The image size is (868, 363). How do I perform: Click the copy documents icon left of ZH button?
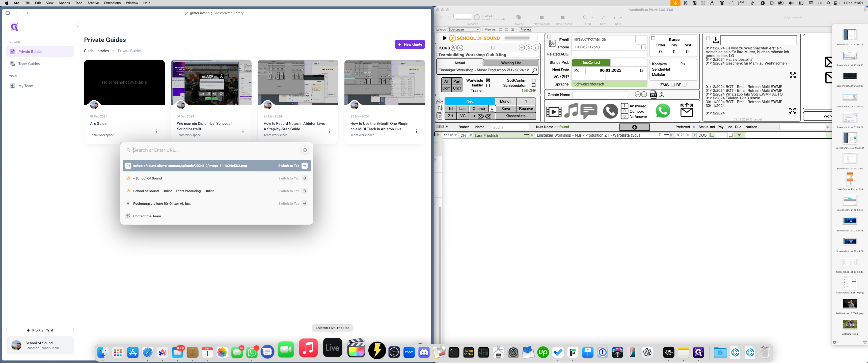pos(439,116)
